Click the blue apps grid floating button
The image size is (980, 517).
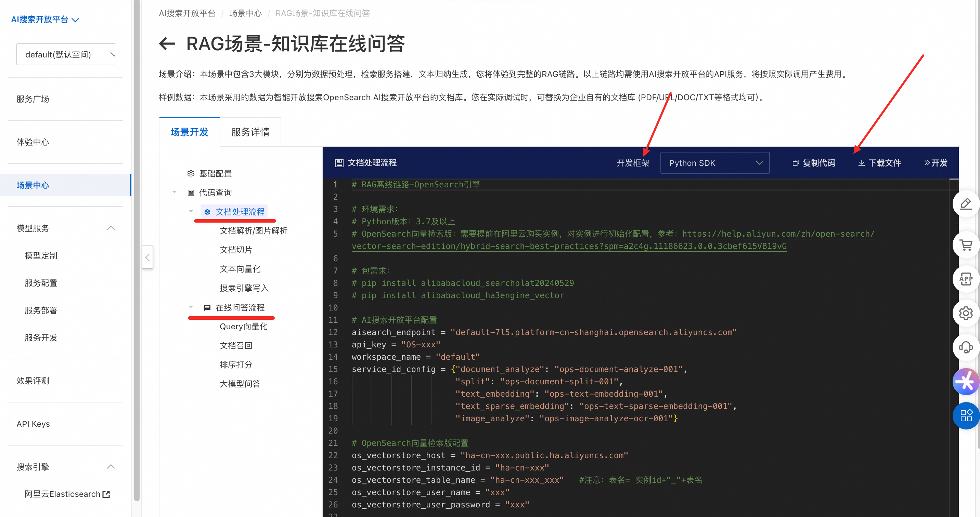[x=966, y=416]
